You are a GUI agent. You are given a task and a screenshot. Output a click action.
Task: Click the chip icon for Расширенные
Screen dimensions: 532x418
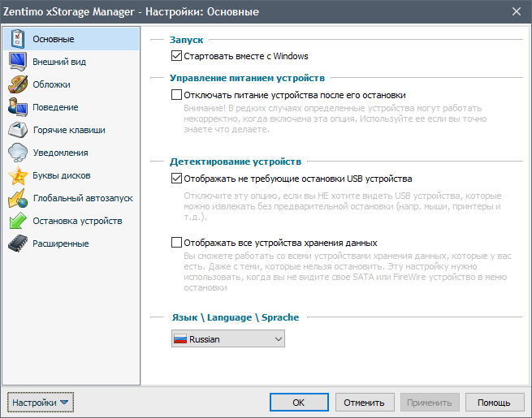[18, 243]
